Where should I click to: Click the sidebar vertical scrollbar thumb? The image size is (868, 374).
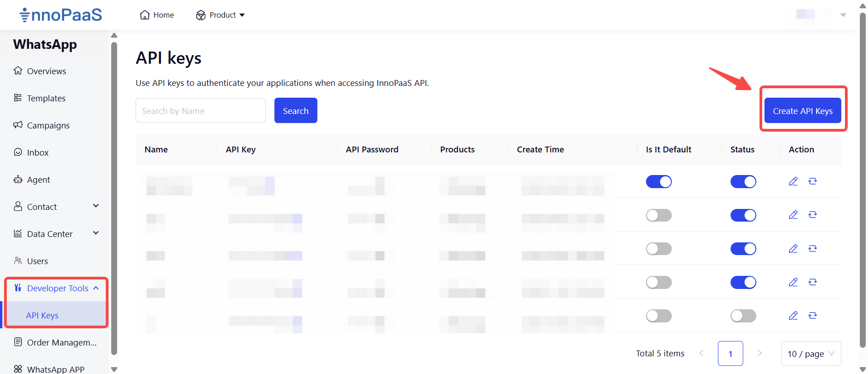114,198
